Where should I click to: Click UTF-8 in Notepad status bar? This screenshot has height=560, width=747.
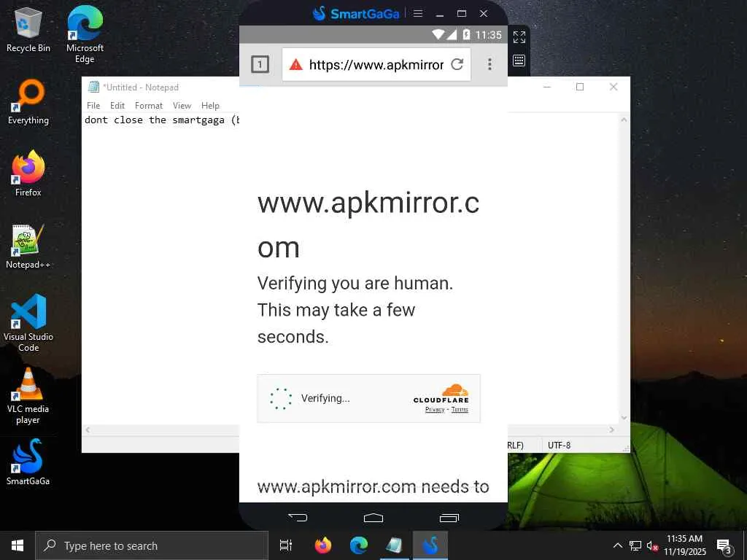pyautogui.click(x=559, y=446)
